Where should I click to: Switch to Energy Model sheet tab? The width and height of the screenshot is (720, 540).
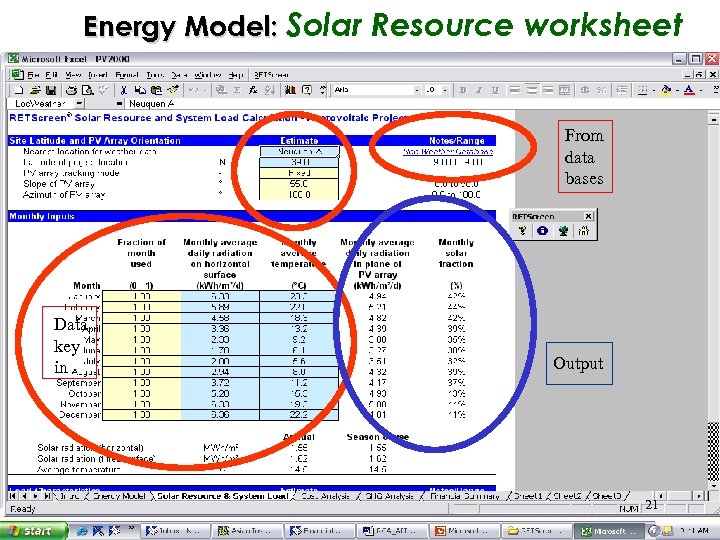tap(119, 496)
